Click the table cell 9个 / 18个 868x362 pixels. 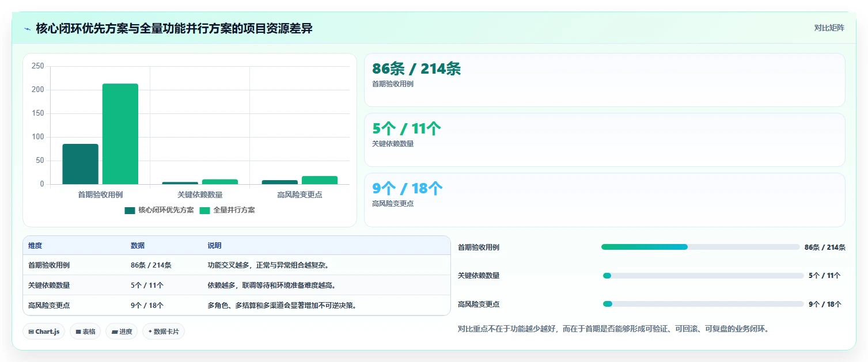tap(147, 306)
